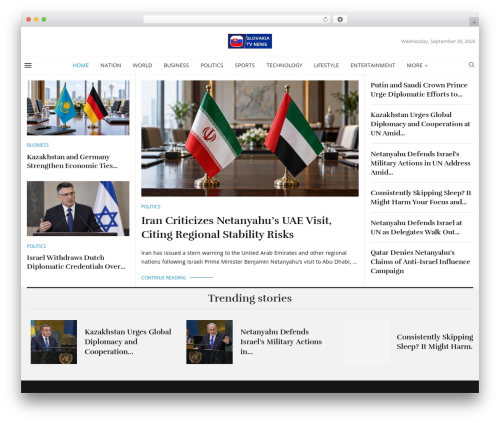Click the browser address bar
500x423 pixels.
237,20
